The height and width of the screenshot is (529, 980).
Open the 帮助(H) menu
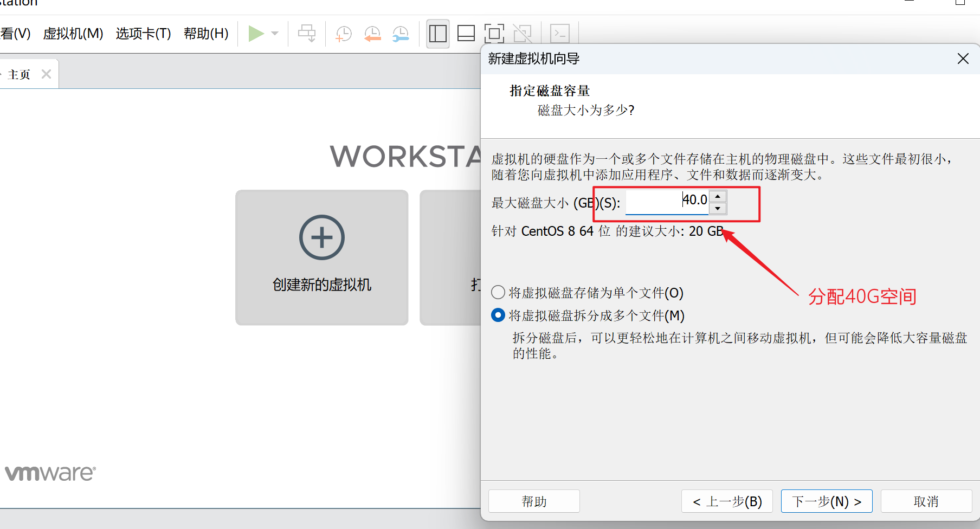coord(206,34)
